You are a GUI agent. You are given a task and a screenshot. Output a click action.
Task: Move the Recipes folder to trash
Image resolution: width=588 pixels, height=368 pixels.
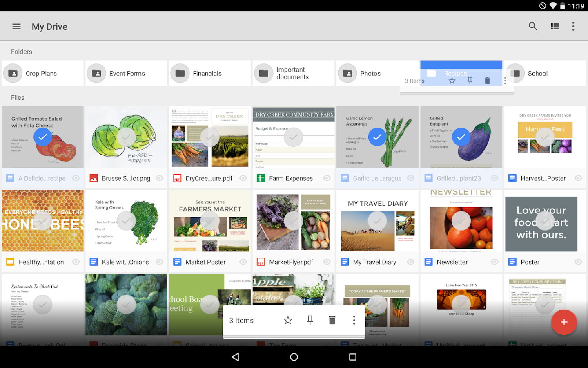[x=487, y=81]
